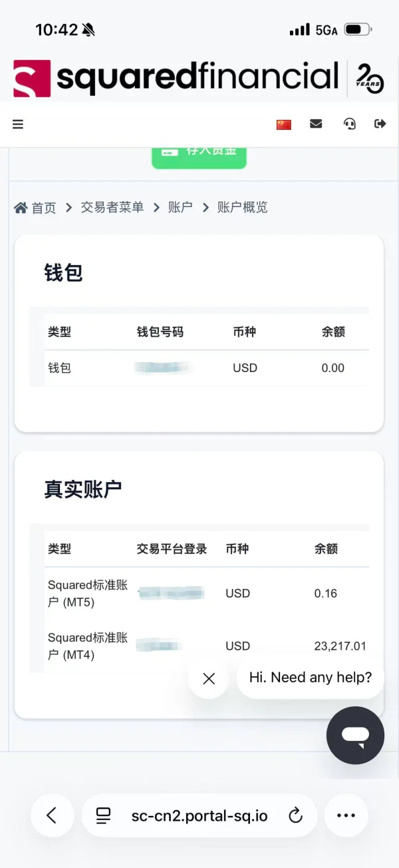Reload the page with the refresh icon
This screenshot has width=399, height=868.
(x=295, y=815)
